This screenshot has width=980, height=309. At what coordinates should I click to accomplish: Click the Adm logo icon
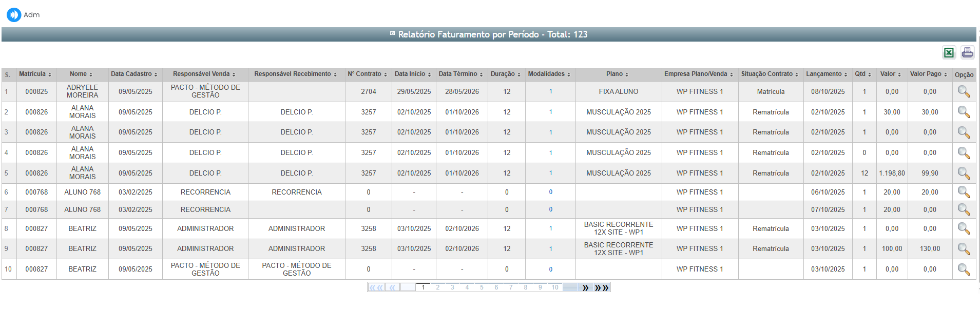[x=14, y=15]
